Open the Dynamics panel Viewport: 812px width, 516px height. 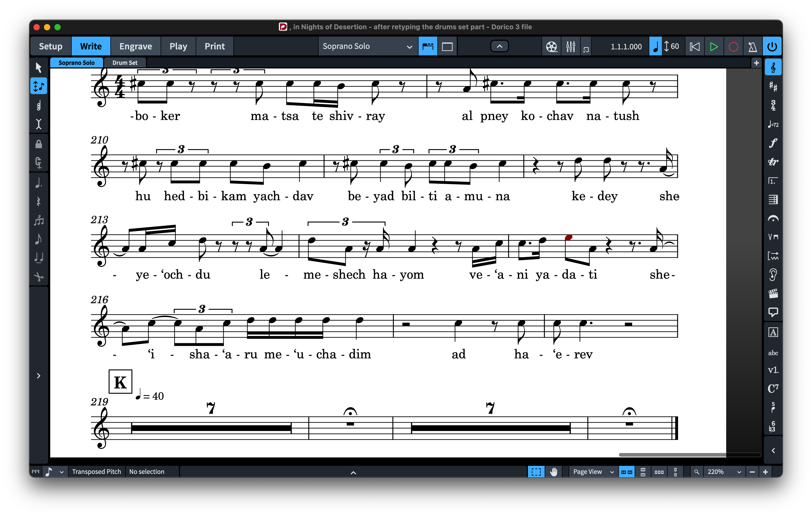(773, 143)
